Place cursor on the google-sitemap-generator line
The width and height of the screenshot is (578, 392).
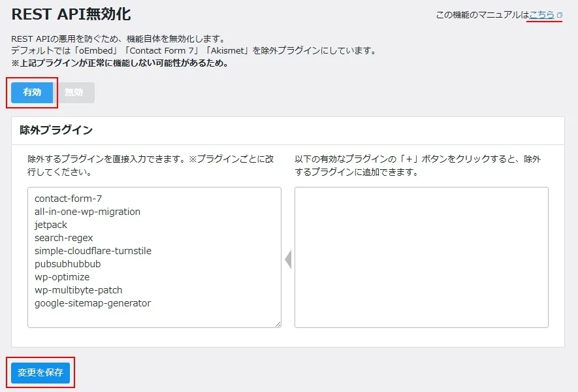pos(93,303)
